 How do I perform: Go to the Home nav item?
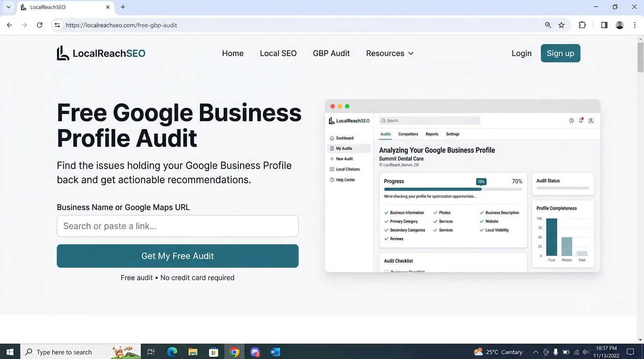(x=233, y=53)
